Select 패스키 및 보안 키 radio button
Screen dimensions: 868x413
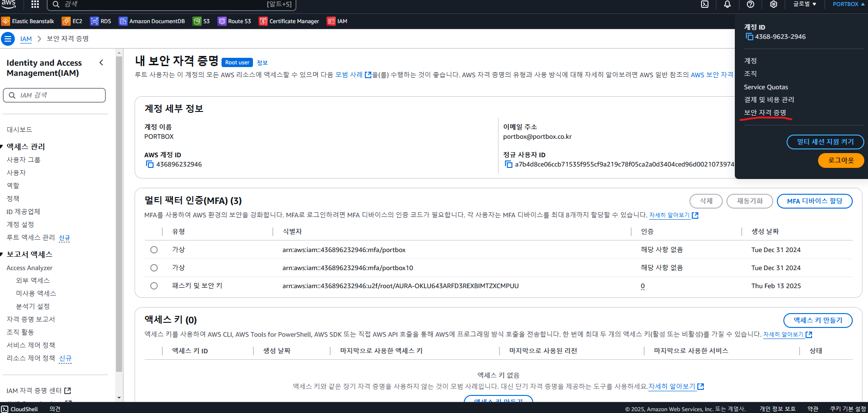click(154, 286)
